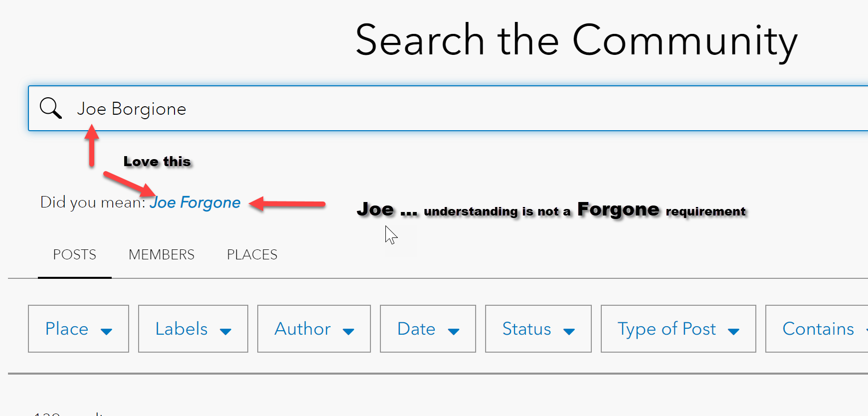
Task: Click the Author dropdown chevron arrow
Action: coord(350,331)
